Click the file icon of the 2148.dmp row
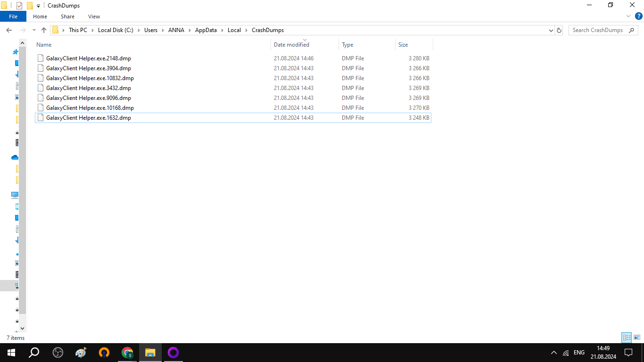644x362 pixels. pos(41,58)
